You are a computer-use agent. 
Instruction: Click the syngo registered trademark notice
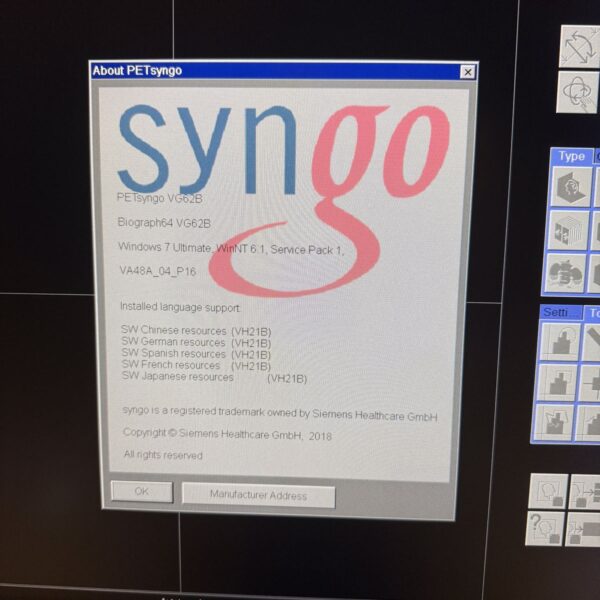[x=280, y=413]
